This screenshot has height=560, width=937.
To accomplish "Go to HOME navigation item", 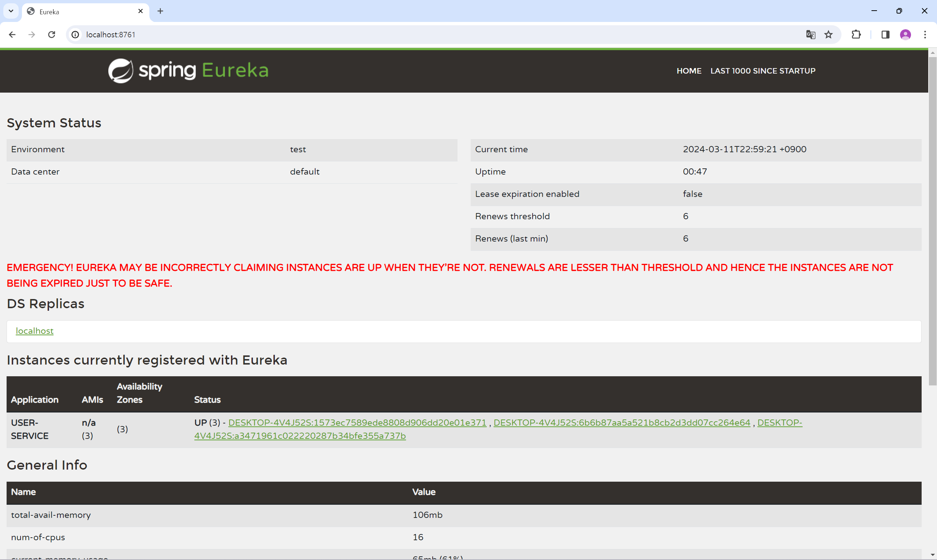I will point(689,71).
